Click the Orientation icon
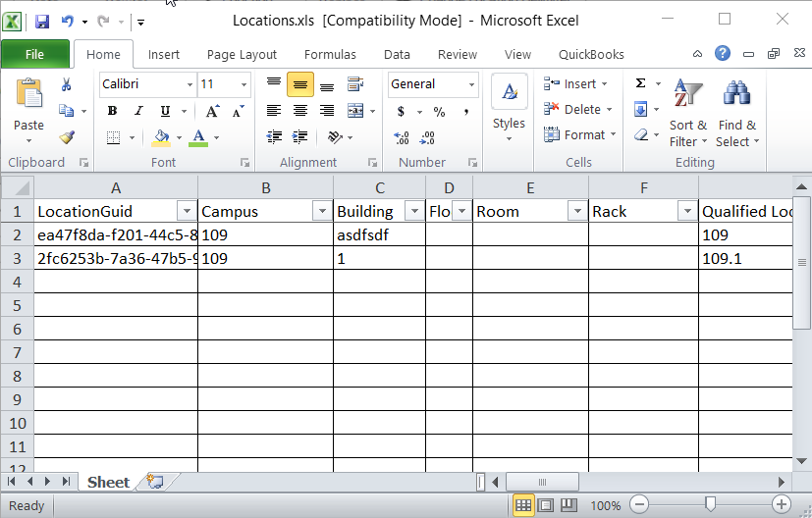The height and width of the screenshot is (518, 812). tap(335, 137)
